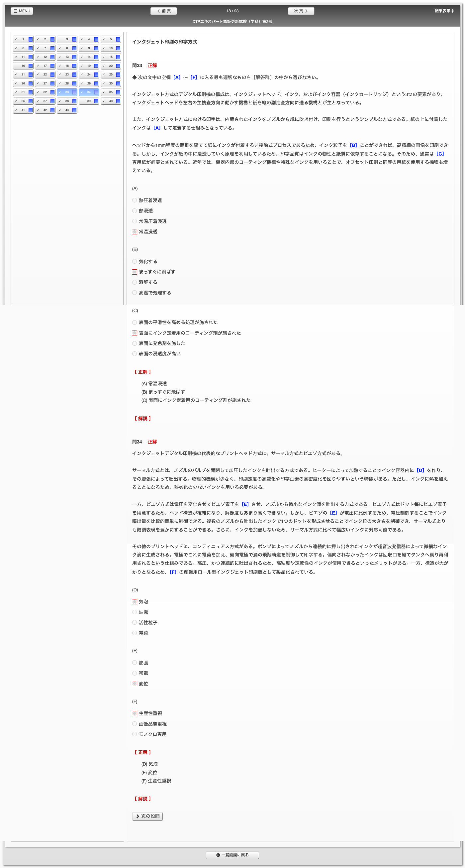Select the 結露 radio option for (D)
Image resolution: width=465 pixels, height=868 pixels.
pos(134,612)
